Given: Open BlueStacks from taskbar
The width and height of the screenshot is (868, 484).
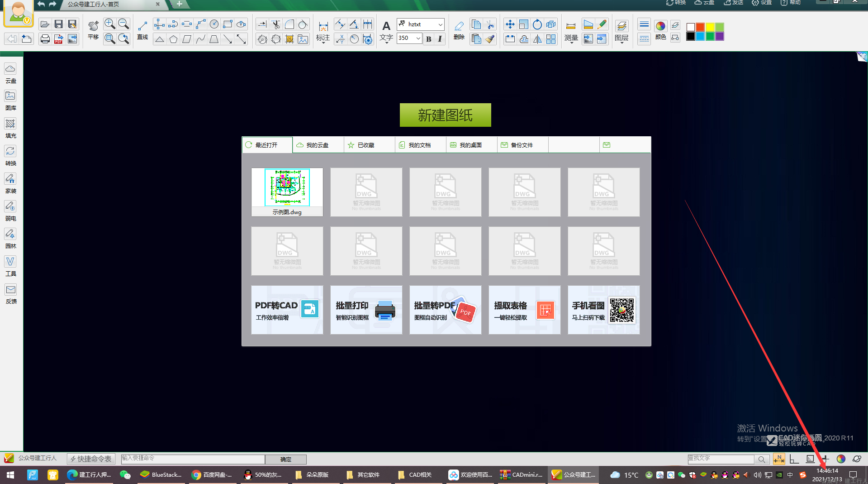Looking at the screenshot, I should click(161, 474).
